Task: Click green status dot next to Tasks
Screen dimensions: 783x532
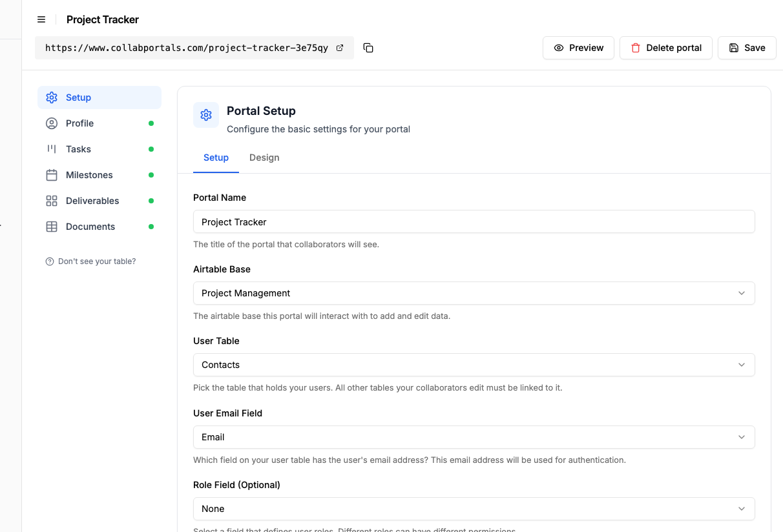Action: coord(151,149)
